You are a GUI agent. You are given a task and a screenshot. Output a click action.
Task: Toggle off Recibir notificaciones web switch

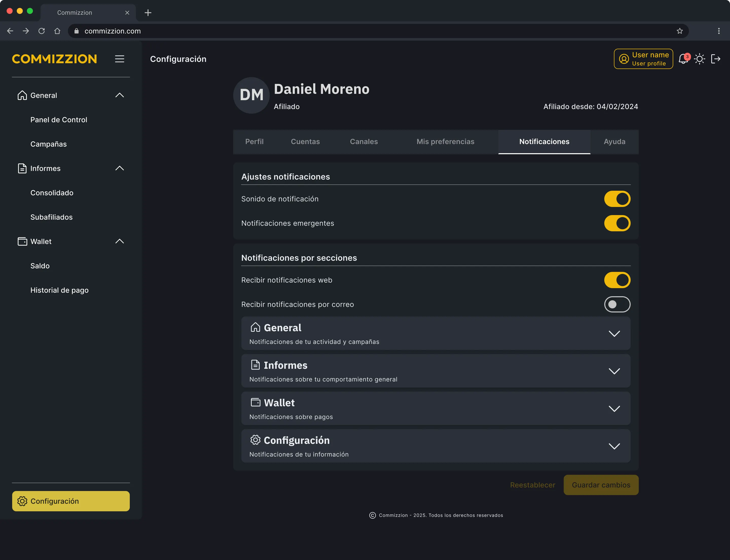point(617,280)
